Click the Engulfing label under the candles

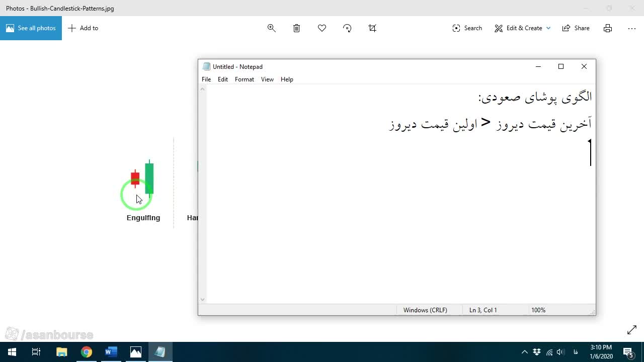(x=143, y=218)
